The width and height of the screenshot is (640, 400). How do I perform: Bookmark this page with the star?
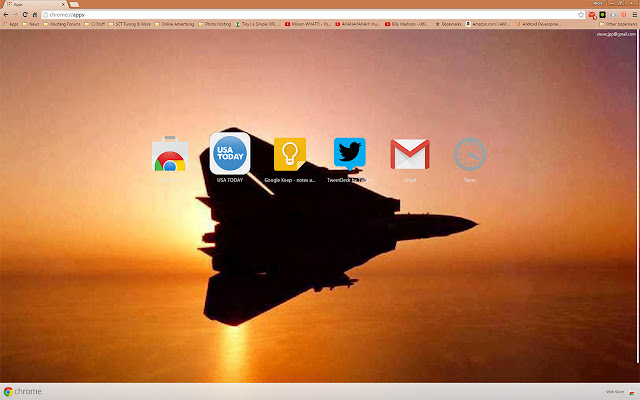(x=581, y=15)
